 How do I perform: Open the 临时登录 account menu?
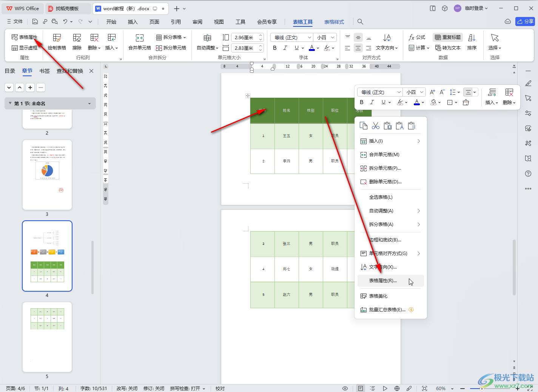(x=471, y=8)
